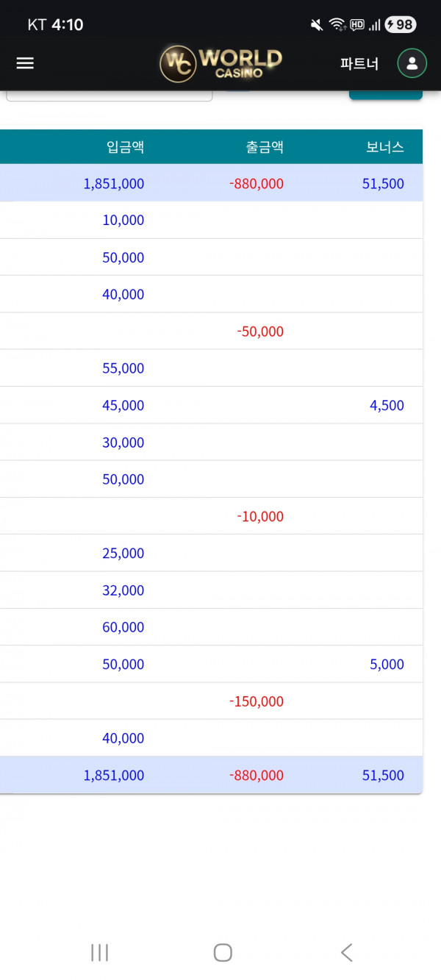This screenshot has height=980, width=441.
Task: Tap the battery indicator showing 98
Action: (x=401, y=25)
